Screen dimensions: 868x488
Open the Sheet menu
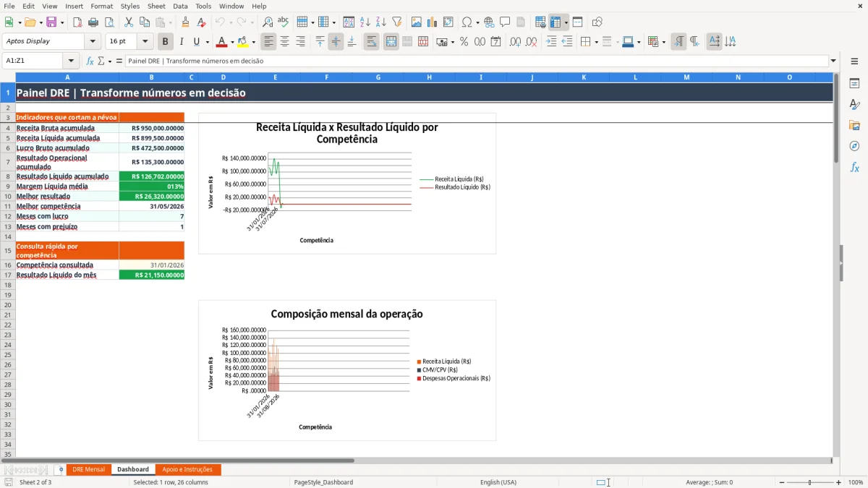point(156,6)
